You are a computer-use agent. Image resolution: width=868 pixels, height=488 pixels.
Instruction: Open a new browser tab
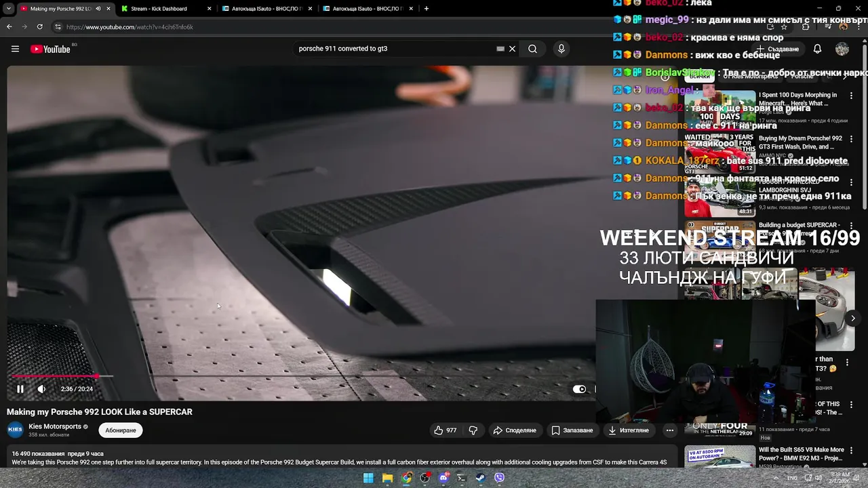pyautogui.click(x=426, y=9)
